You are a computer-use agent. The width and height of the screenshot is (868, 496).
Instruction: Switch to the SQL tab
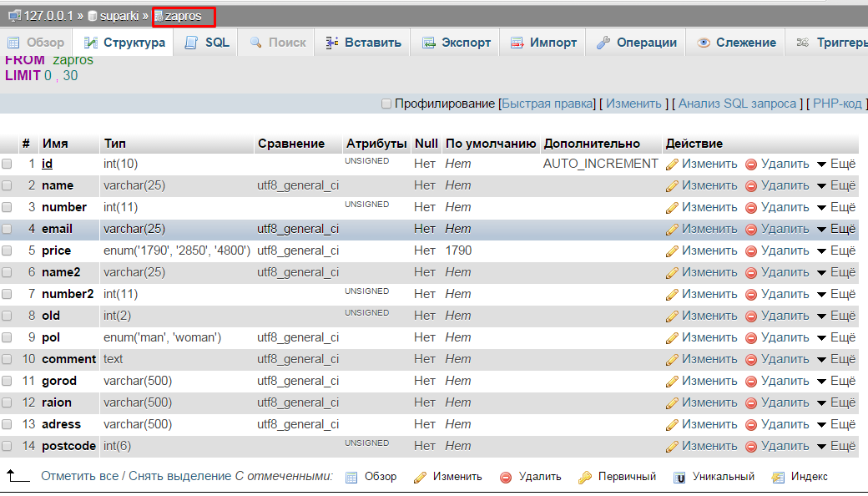206,43
